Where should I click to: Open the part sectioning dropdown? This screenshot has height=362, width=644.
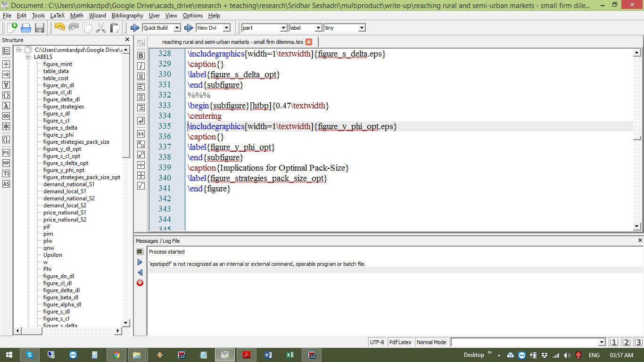point(283,28)
